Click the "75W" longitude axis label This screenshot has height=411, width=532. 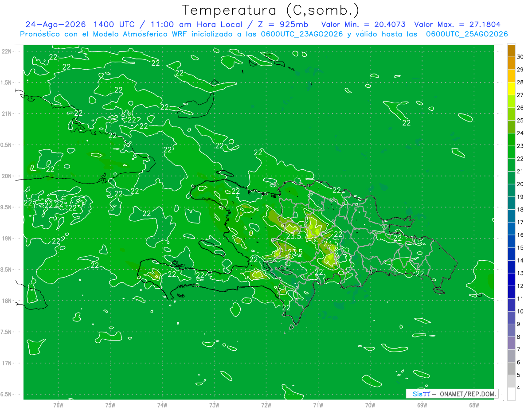tap(110, 405)
